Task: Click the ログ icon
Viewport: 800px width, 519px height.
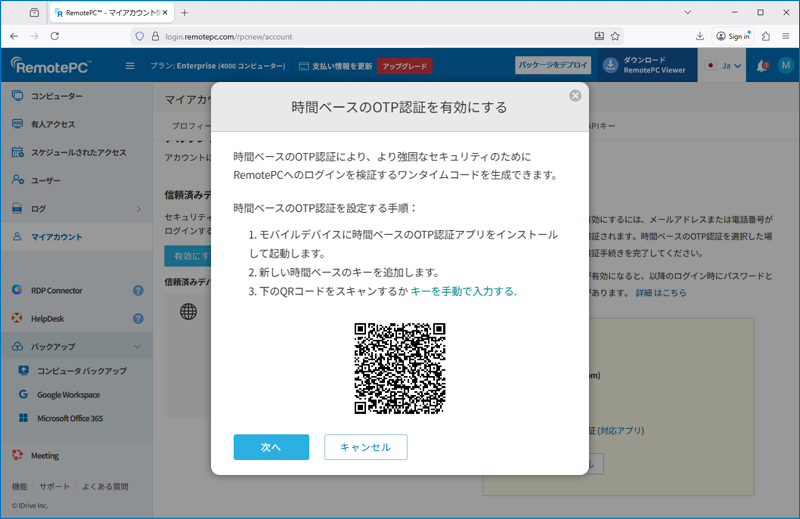Action: pos(17,208)
